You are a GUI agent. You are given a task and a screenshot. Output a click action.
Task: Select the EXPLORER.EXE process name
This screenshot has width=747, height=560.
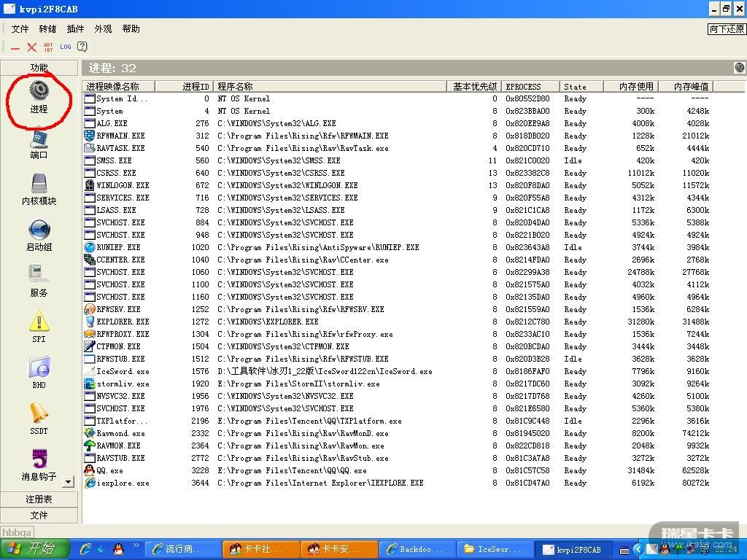tap(123, 322)
